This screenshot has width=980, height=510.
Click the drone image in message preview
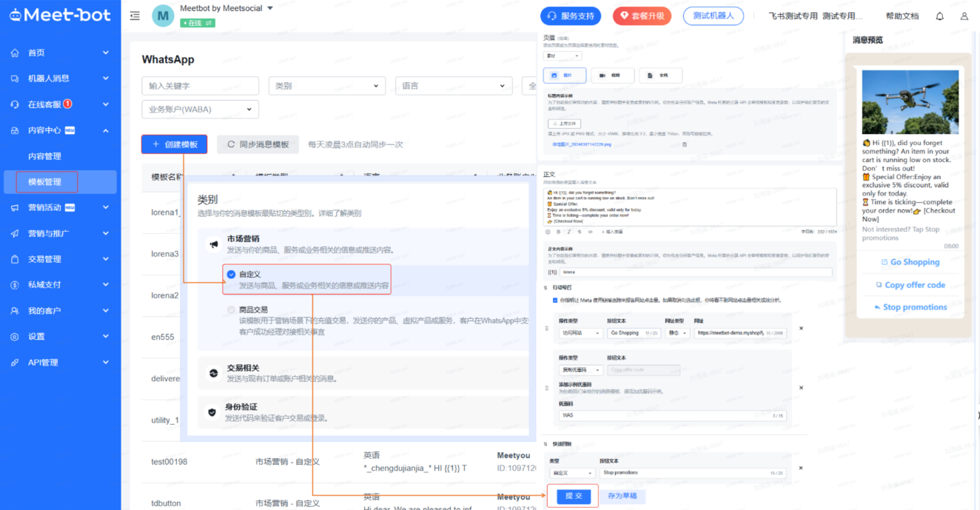pyautogui.click(x=910, y=102)
